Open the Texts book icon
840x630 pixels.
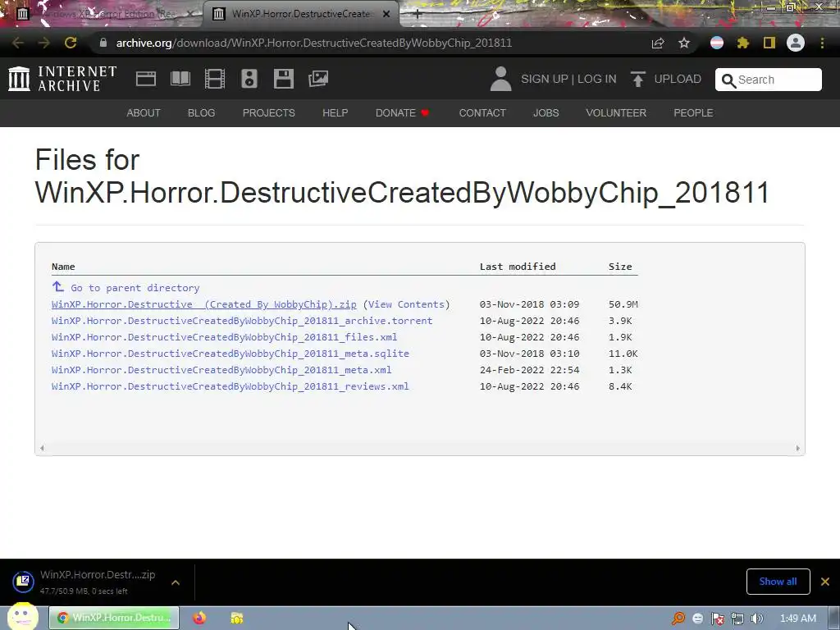coord(180,79)
